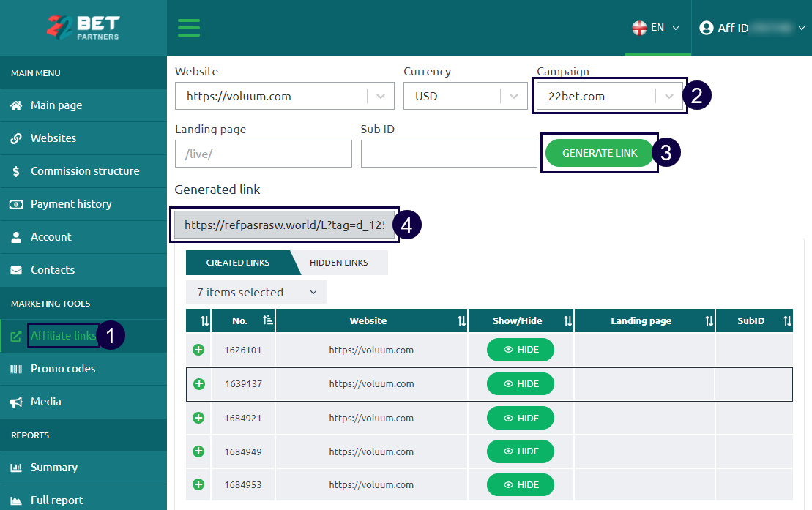Toggle HIDE for link 1684953

tap(520, 484)
